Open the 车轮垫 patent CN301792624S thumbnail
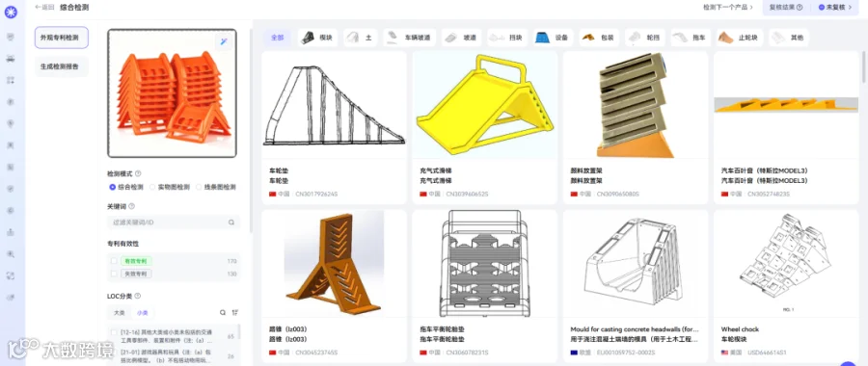Viewport: 868px width, 366px height. click(x=334, y=105)
